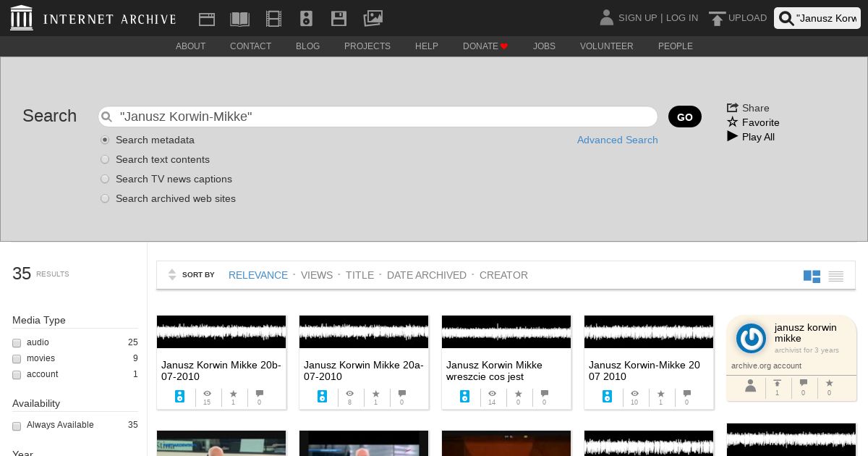Click favorites star on 20b-07-2010 card
The image size is (868, 456).
tap(233, 394)
